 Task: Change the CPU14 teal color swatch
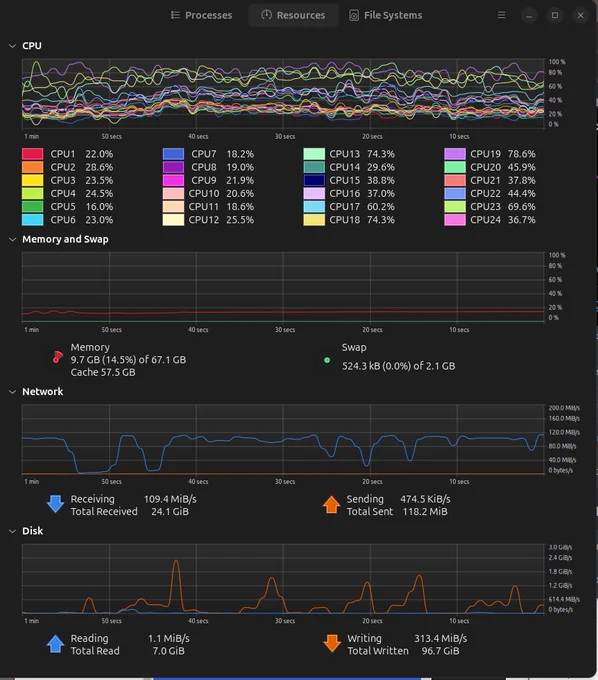click(314, 167)
